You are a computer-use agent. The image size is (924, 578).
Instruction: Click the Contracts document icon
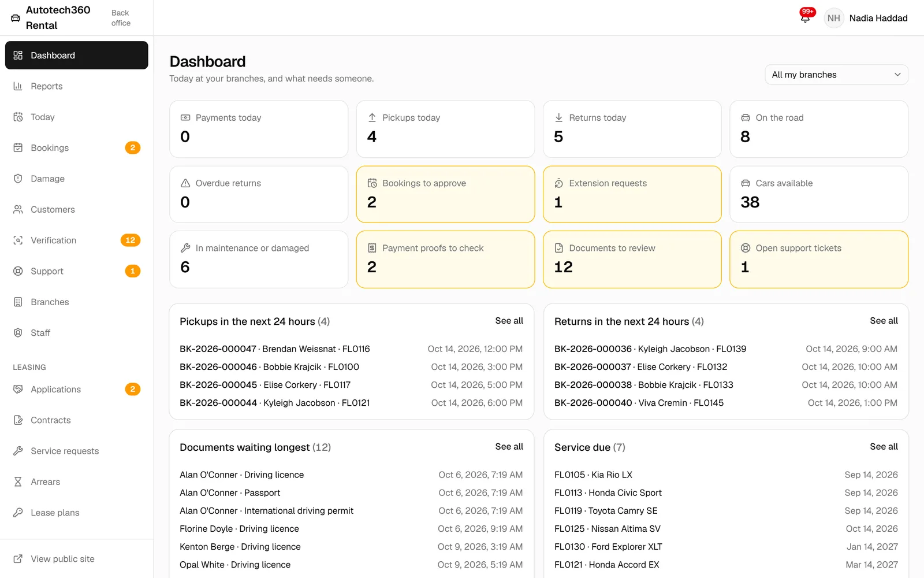point(18,420)
